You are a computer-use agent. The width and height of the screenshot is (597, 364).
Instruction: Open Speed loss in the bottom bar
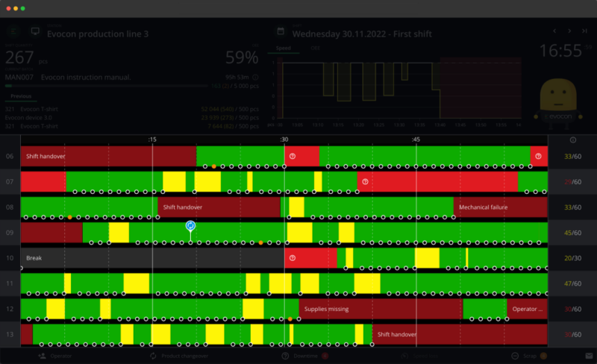(420, 356)
